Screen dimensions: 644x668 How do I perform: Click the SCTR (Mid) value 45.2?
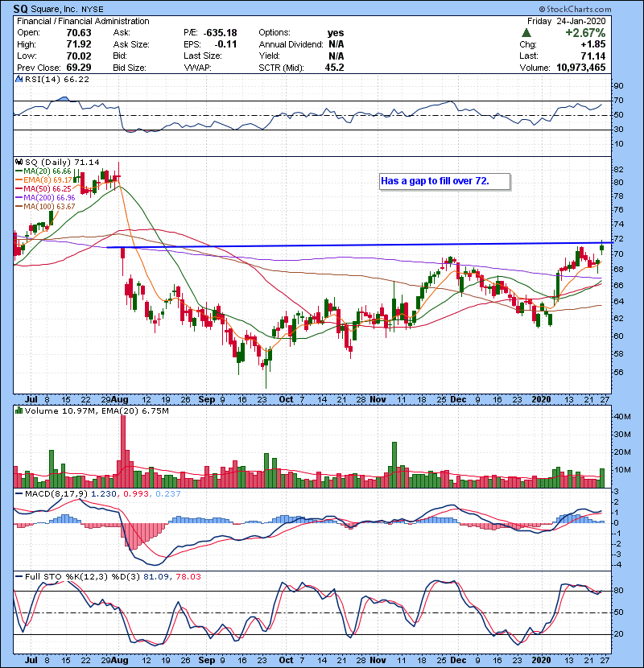point(335,68)
